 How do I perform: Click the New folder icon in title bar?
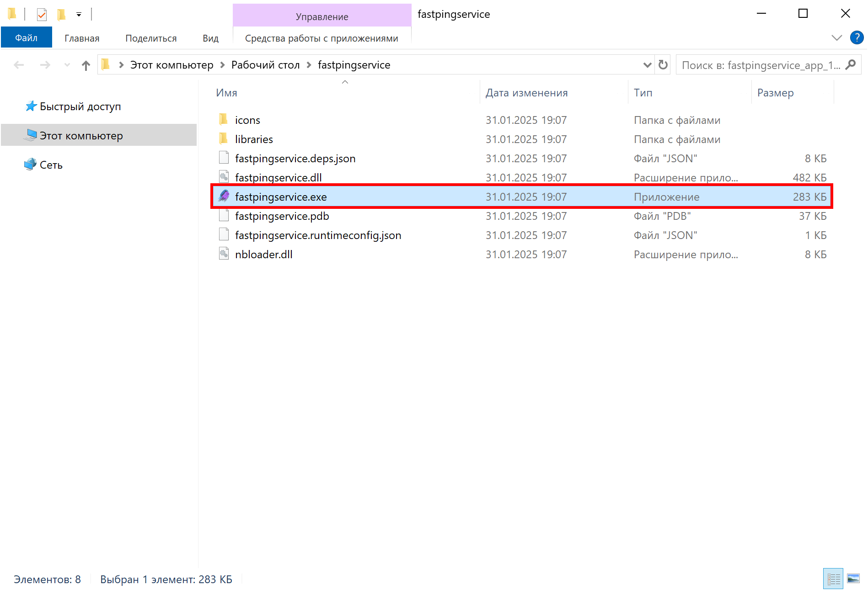61,15
